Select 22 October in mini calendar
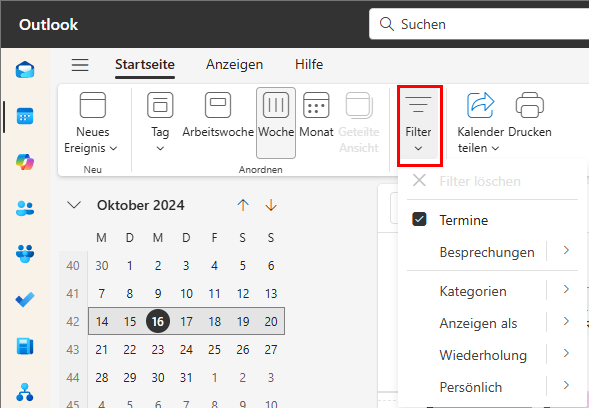The width and height of the screenshot is (589, 408). (x=130, y=350)
